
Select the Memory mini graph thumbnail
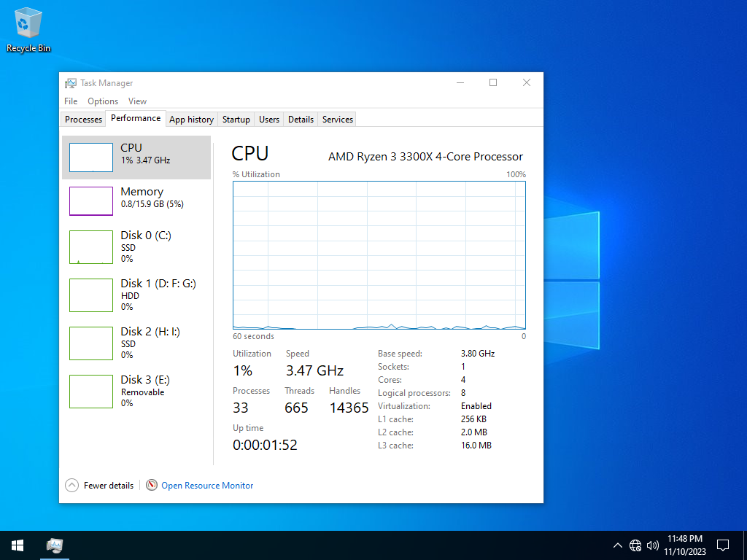[91, 201]
